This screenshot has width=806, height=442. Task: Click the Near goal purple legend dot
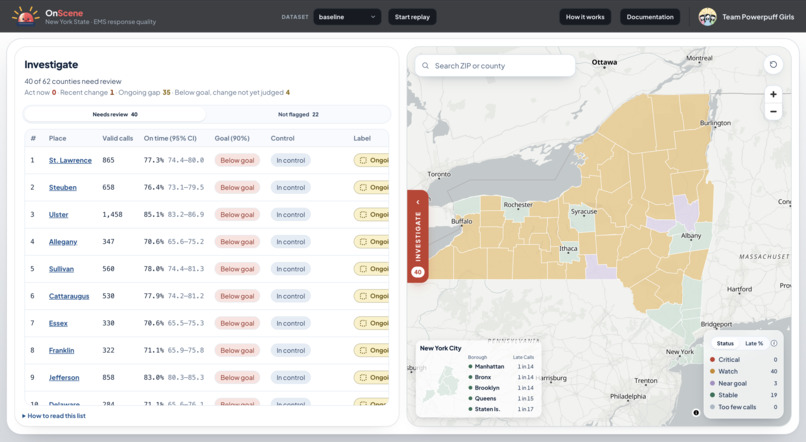coord(712,383)
